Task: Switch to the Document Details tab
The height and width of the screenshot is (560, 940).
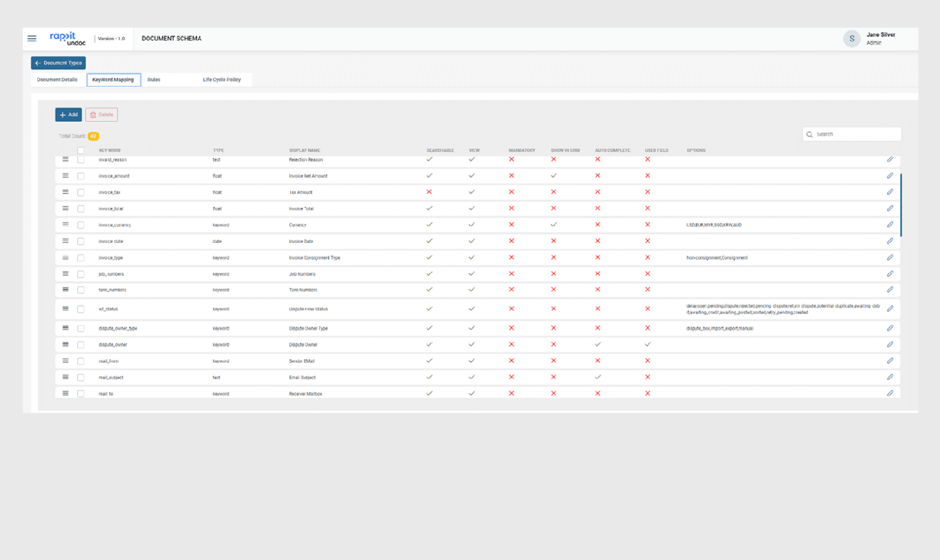Action: click(x=57, y=80)
